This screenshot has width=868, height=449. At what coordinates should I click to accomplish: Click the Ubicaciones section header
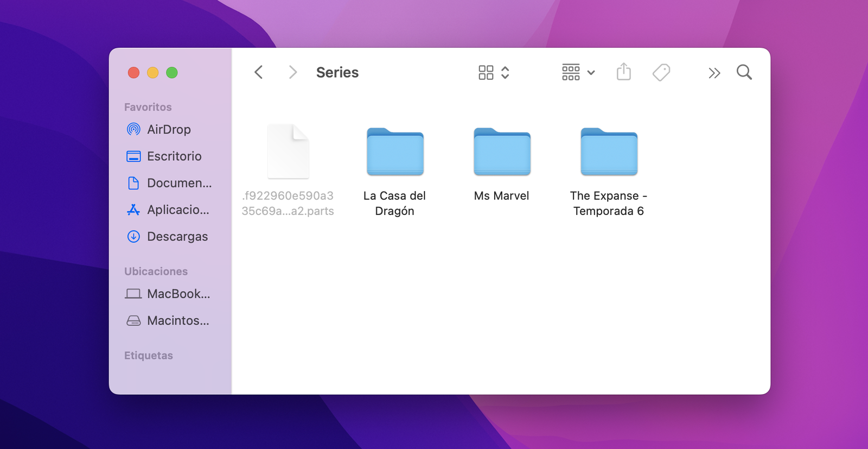pos(156,271)
